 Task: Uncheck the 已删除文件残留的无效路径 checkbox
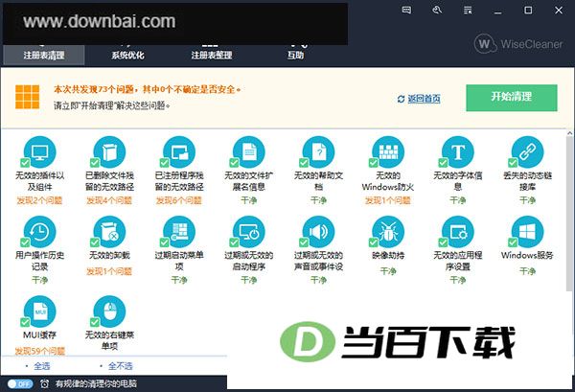[x=95, y=162]
